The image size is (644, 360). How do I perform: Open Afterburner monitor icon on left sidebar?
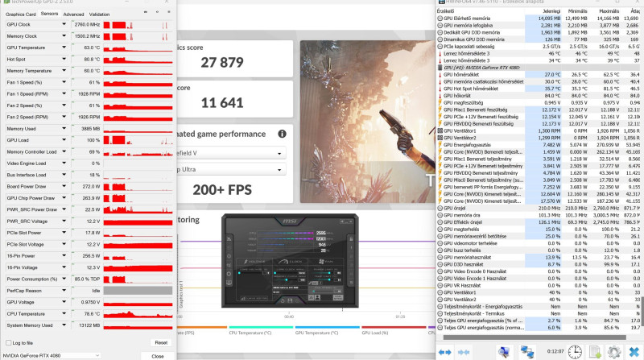229,283
